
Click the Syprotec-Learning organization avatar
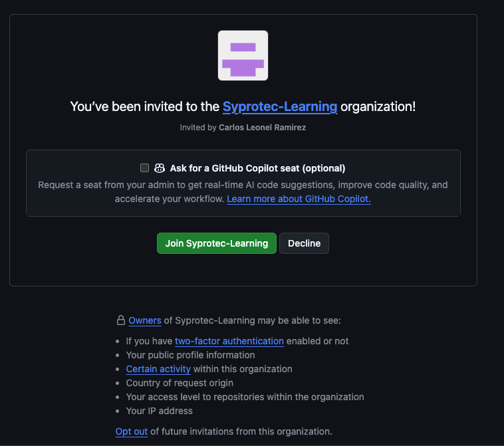tap(243, 56)
